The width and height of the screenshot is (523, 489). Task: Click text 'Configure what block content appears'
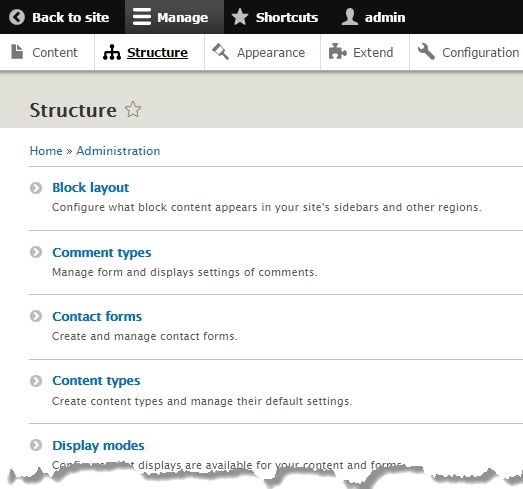click(x=154, y=207)
